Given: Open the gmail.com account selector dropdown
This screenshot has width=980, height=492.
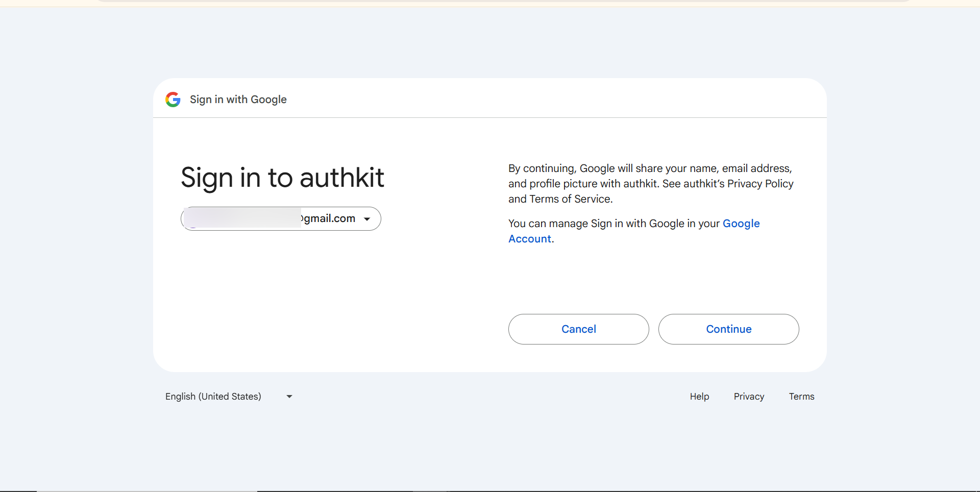Looking at the screenshot, I should 281,218.
